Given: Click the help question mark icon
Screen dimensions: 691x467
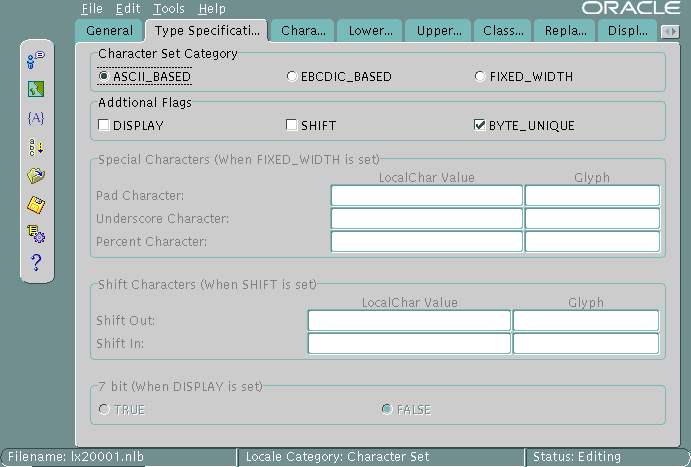Looking at the screenshot, I should (x=36, y=263).
